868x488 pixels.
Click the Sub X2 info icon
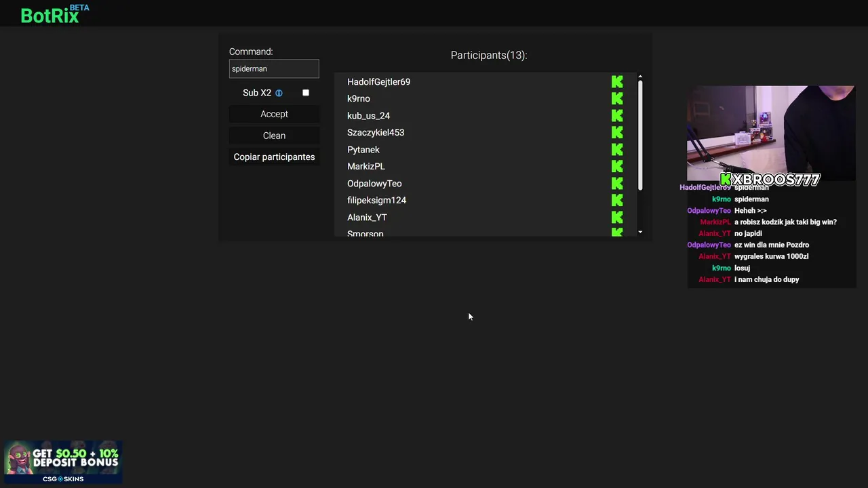point(279,93)
